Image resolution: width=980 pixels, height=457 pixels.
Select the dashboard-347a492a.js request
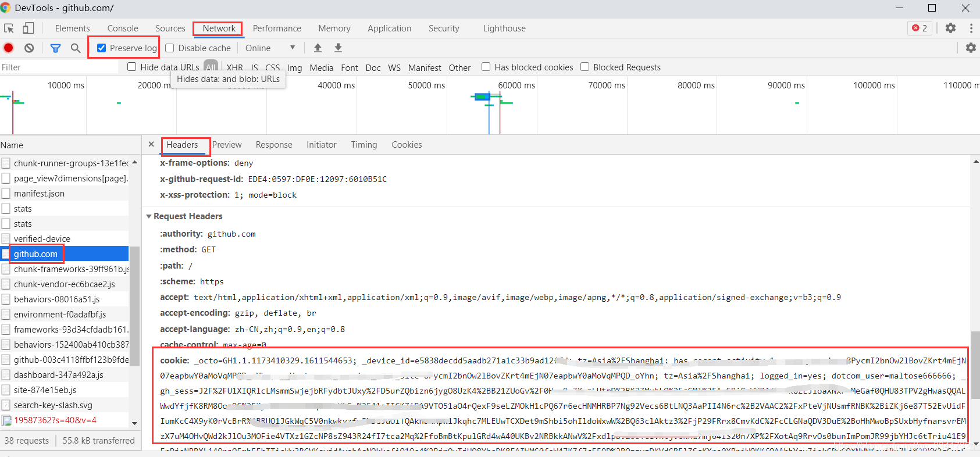pyautogui.click(x=64, y=374)
